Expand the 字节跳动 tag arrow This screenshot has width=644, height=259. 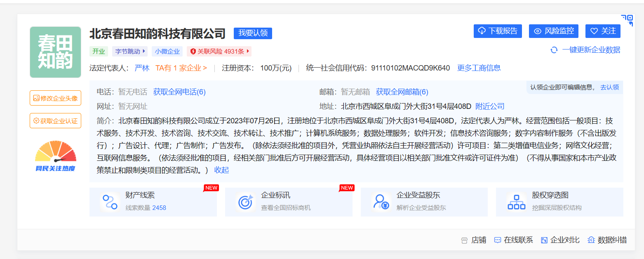pyautogui.click(x=144, y=52)
